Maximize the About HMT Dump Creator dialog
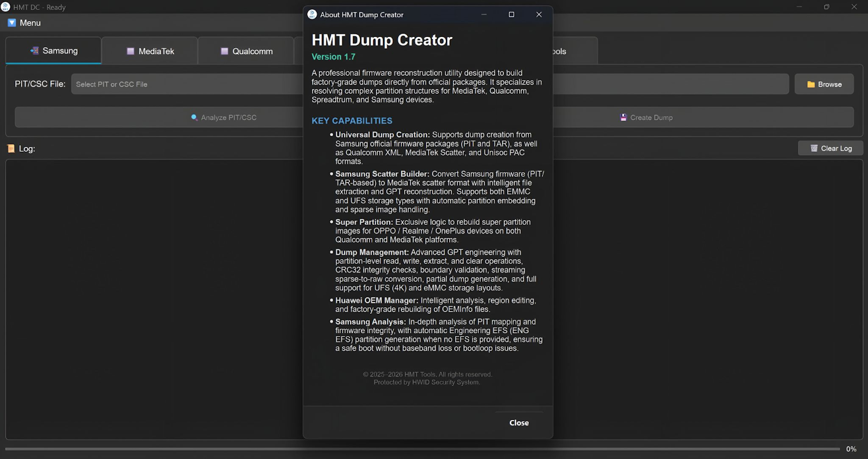The height and width of the screenshot is (459, 868). point(511,15)
